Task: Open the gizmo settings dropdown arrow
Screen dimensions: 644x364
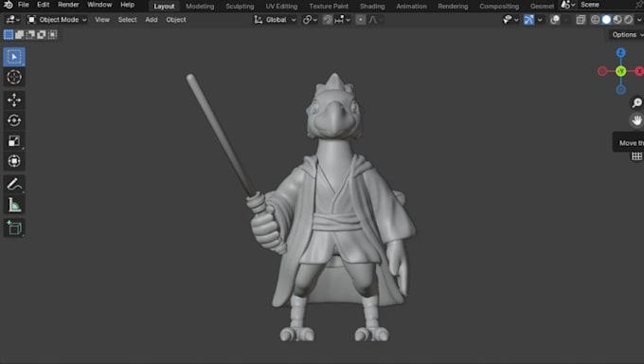Action: point(540,20)
